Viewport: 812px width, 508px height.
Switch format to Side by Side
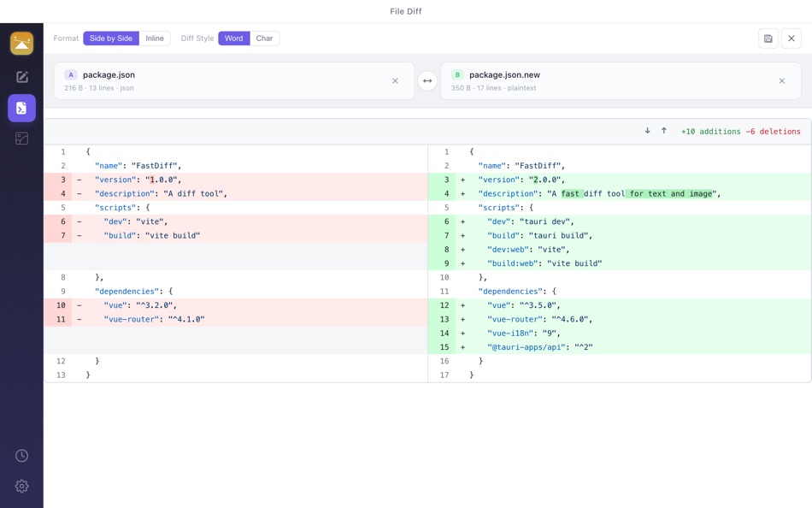tap(111, 38)
